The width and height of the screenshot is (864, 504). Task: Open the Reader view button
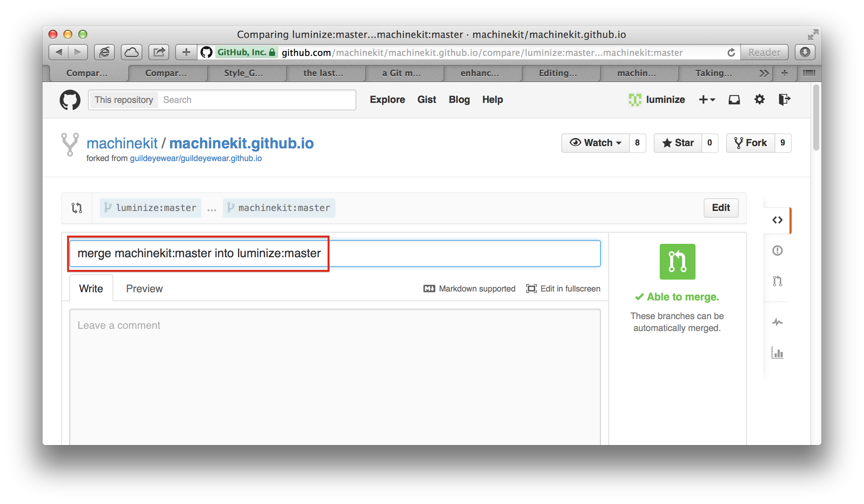point(764,53)
